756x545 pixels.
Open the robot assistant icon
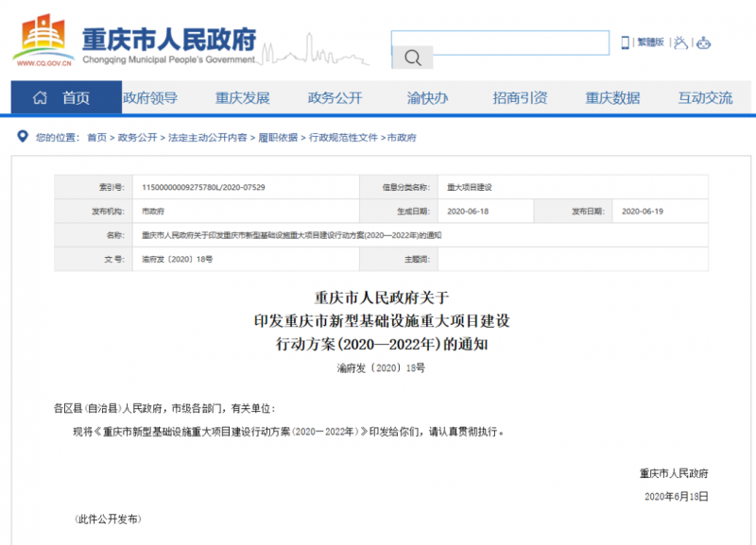703,43
